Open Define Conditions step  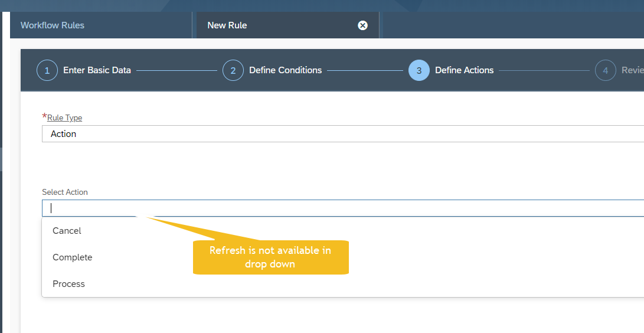(286, 70)
